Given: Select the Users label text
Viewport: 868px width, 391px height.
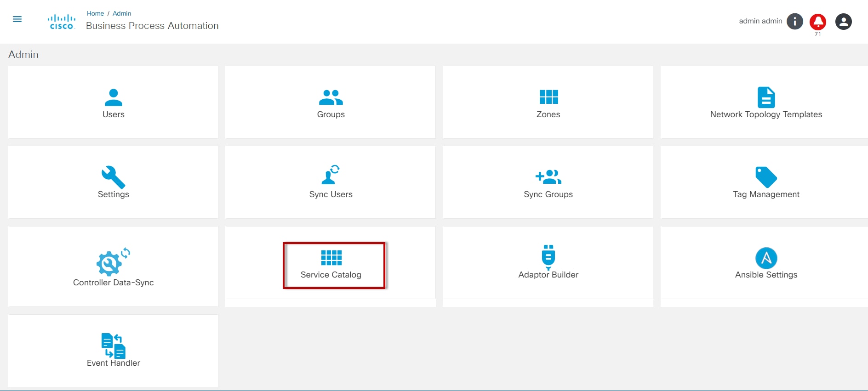Looking at the screenshot, I should 114,114.
